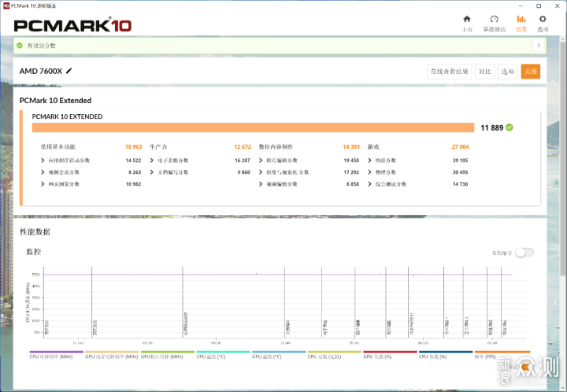Expand 图形分数 row

[x=369, y=160]
